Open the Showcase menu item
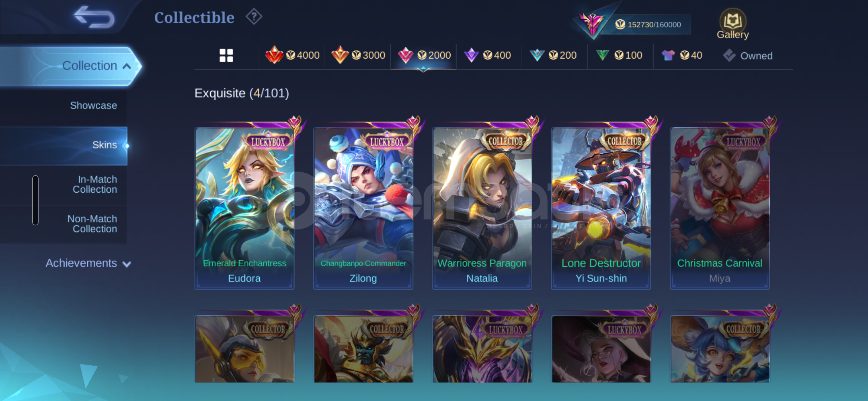 pyautogui.click(x=93, y=105)
